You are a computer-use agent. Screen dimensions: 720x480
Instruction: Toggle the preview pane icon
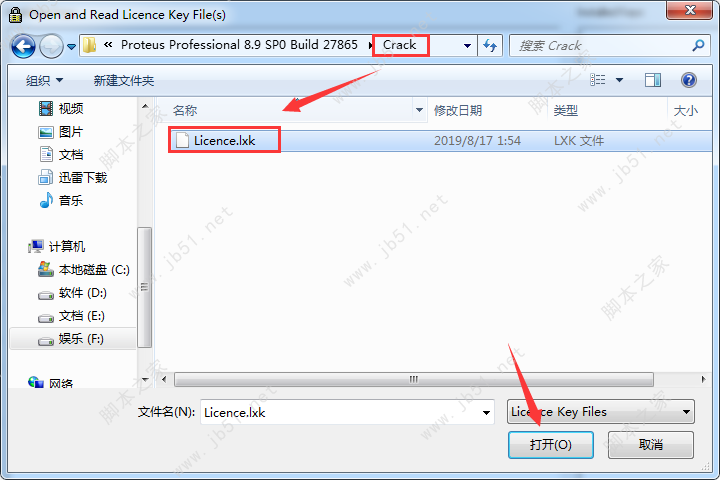pyautogui.click(x=652, y=80)
